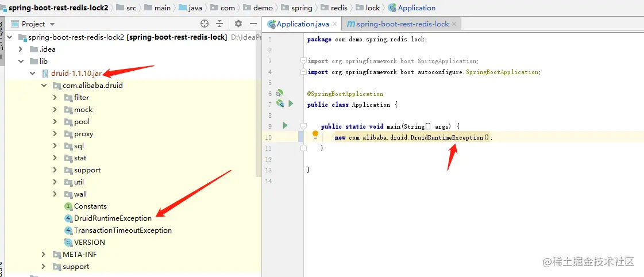The height and width of the screenshot is (277, 644).
Task: Expand the pool package
Action: (55, 122)
